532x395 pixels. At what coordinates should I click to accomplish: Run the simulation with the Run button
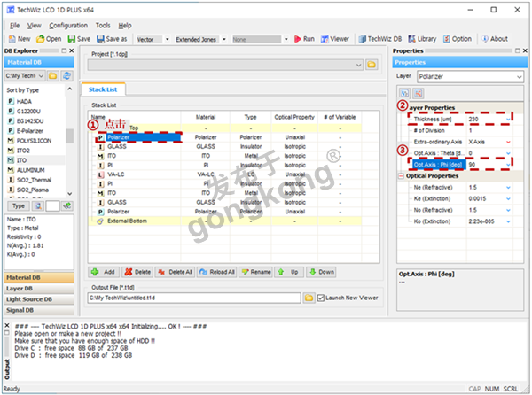pos(304,39)
